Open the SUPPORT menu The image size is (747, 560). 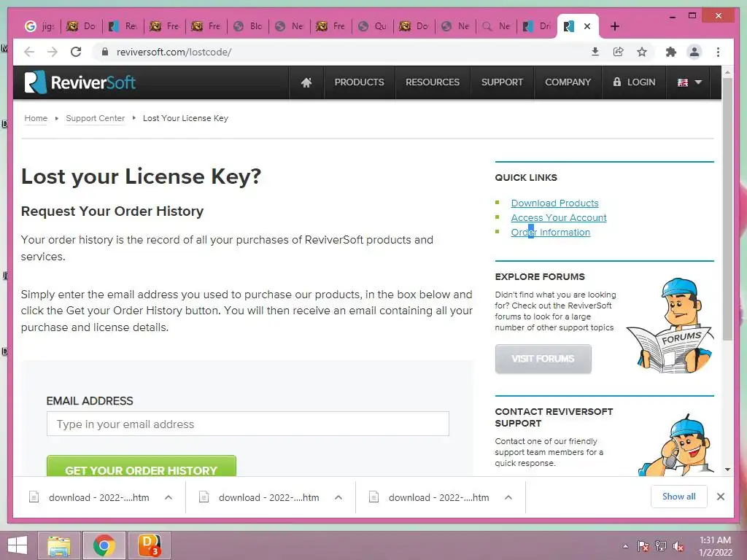click(x=502, y=82)
